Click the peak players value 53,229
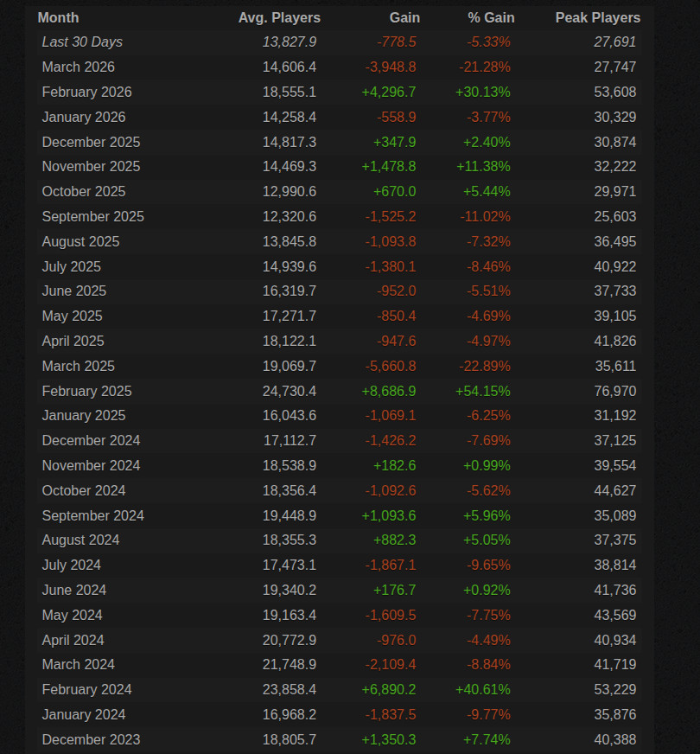Viewport: 700px width, 754px height. [x=615, y=689]
